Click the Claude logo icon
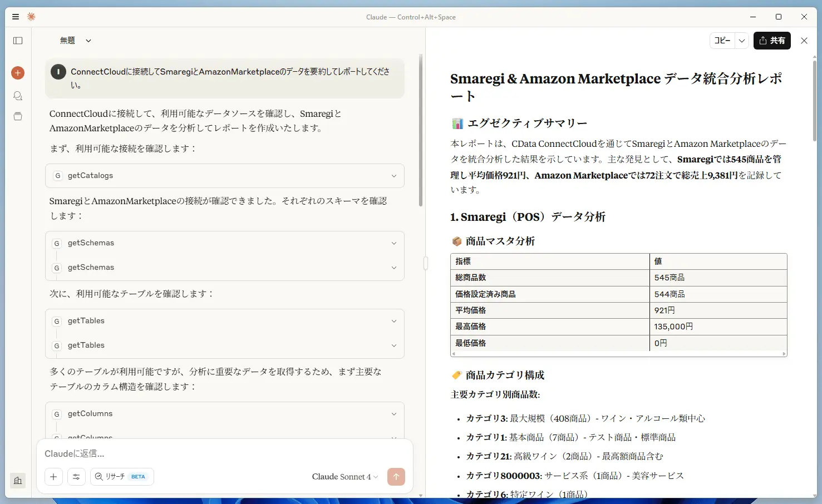Viewport: 822px width, 504px height. (x=31, y=17)
